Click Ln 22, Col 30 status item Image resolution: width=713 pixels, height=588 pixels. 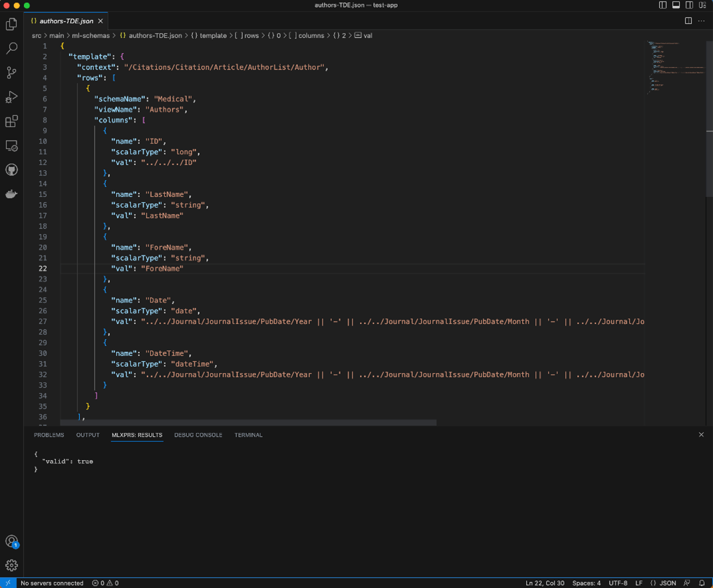point(545,583)
